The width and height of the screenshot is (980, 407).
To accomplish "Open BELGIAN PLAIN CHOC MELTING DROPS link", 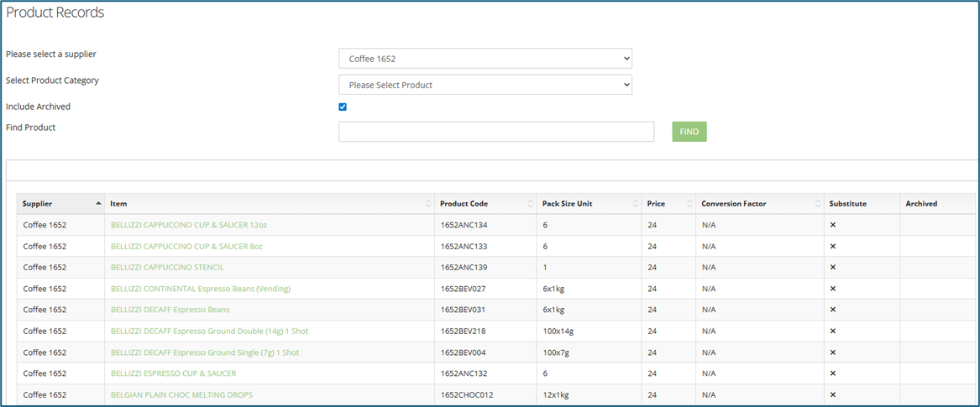I will 181,394.
